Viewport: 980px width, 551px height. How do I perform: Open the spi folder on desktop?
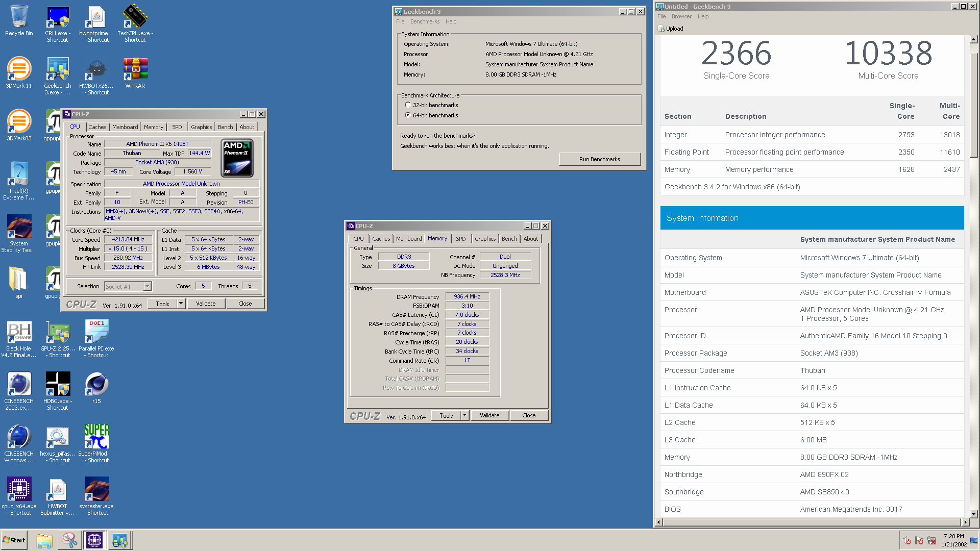[x=19, y=282]
